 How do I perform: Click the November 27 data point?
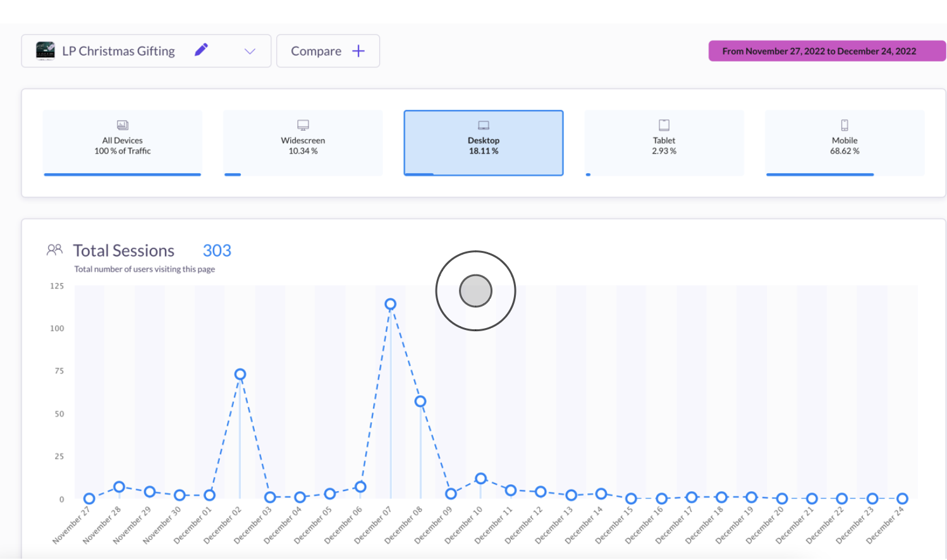pyautogui.click(x=90, y=499)
